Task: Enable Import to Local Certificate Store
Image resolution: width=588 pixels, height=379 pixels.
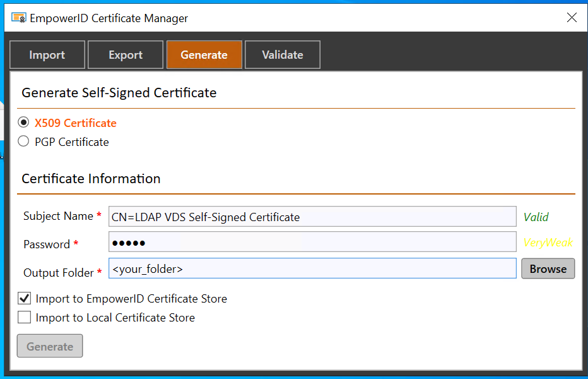Action: point(25,317)
